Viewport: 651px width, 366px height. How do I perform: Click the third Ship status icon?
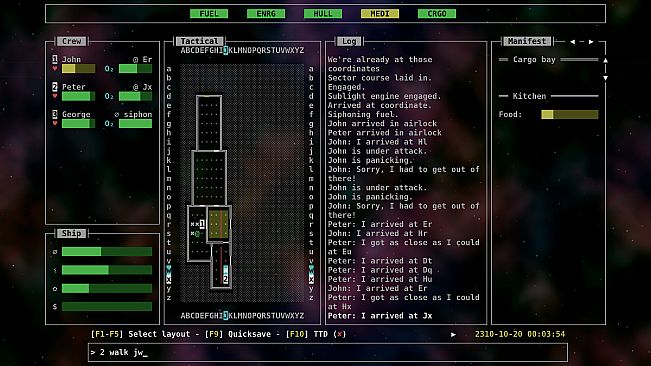[55, 288]
